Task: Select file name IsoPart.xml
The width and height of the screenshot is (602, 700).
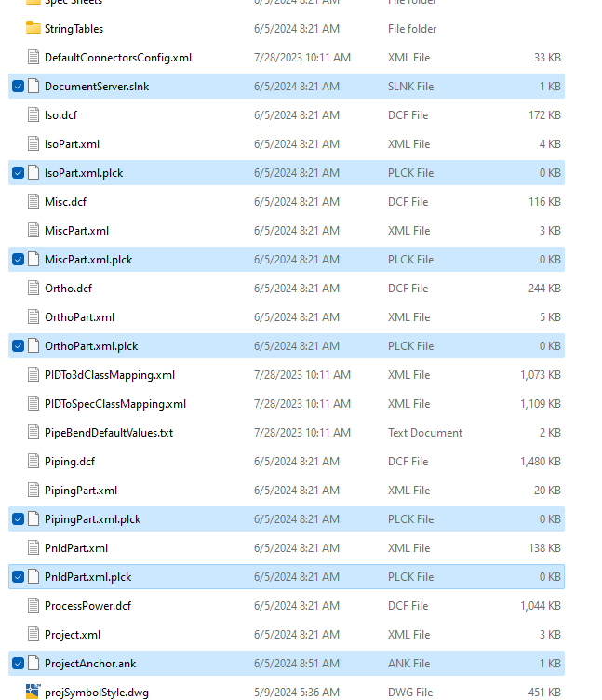Action: 72,143
